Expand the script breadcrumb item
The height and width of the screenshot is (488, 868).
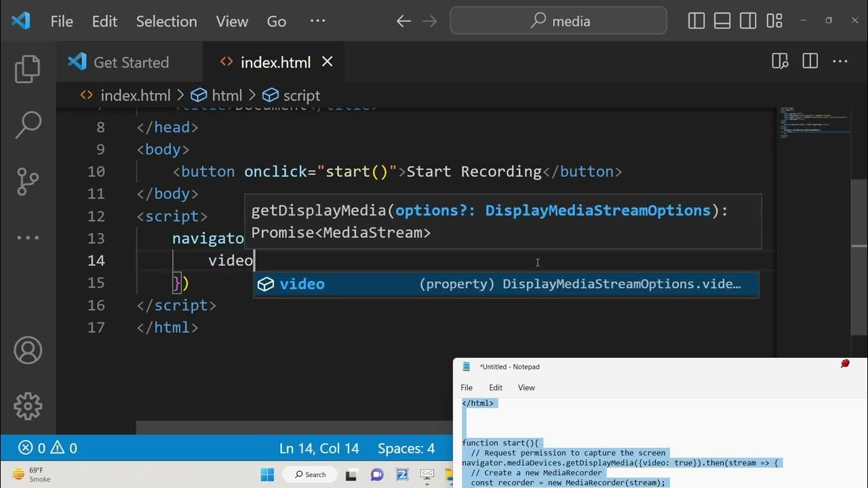pyautogui.click(x=300, y=95)
